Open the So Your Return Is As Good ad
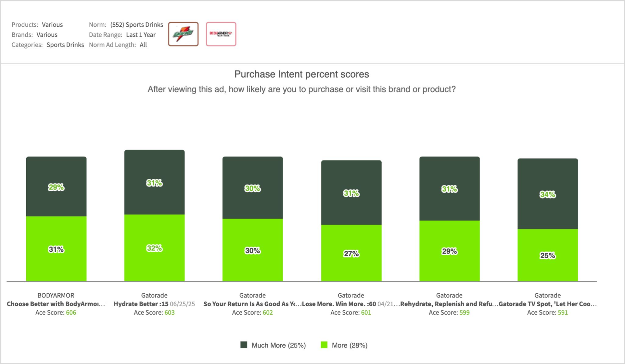 [x=252, y=304]
